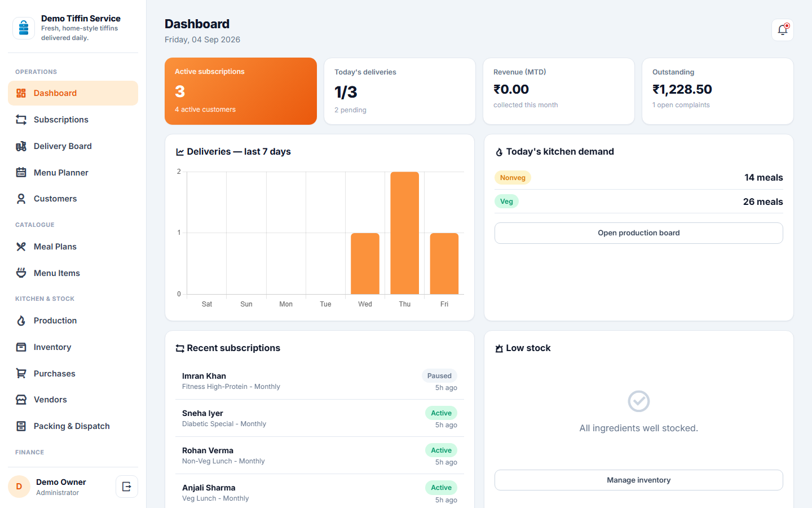812x508 pixels.
Task: Open Today's deliveries card
Action: [400, 91]
